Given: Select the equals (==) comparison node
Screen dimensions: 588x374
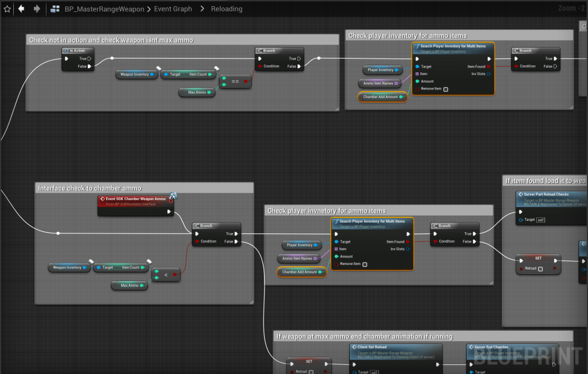Looking at the screenshot, I should (236, 81).
